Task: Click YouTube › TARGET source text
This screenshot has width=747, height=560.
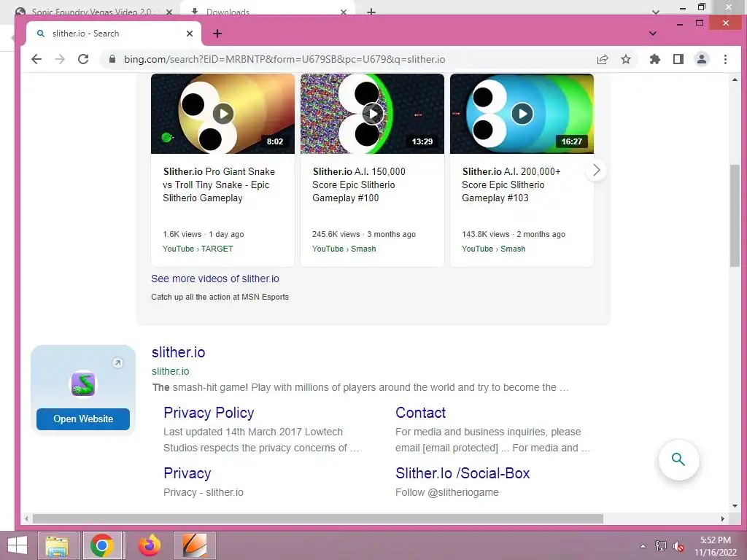Action: click(198, 249)
